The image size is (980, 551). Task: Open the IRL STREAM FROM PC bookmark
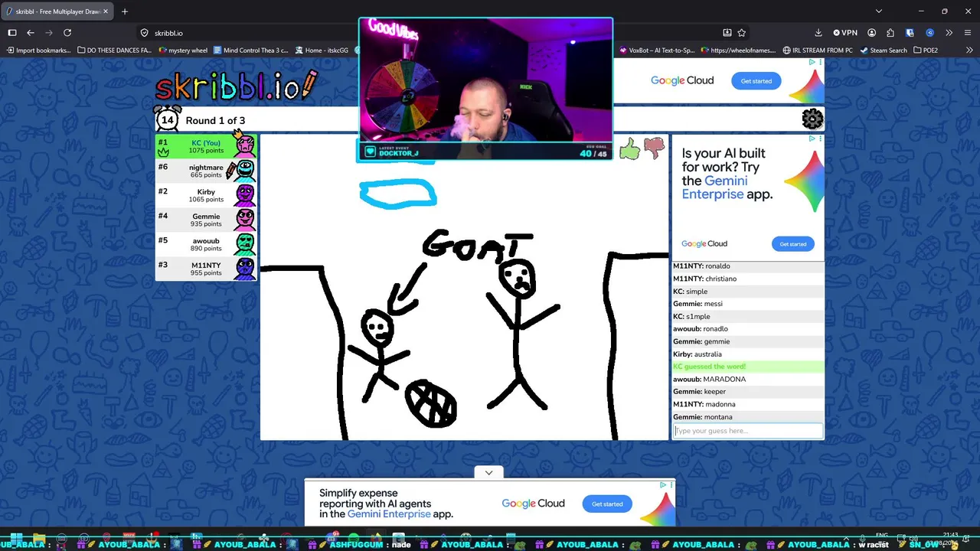[x=818, y=51]
